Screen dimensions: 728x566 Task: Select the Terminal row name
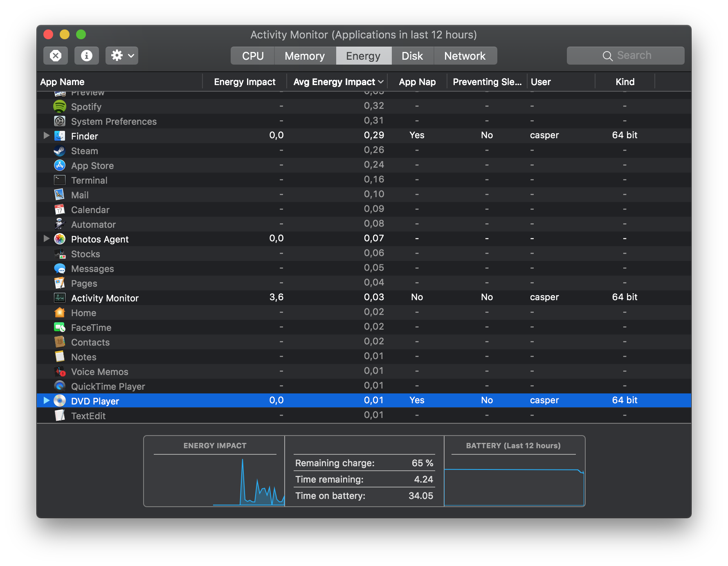[89, 180]
